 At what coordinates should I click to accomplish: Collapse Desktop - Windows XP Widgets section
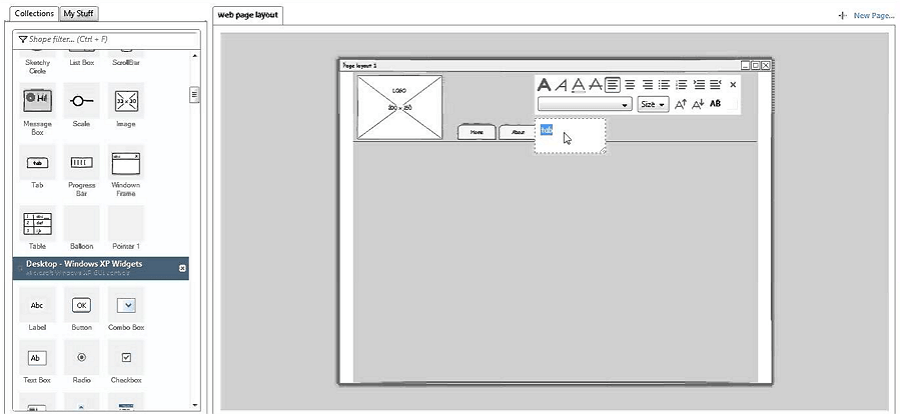[x=182, y=268]
